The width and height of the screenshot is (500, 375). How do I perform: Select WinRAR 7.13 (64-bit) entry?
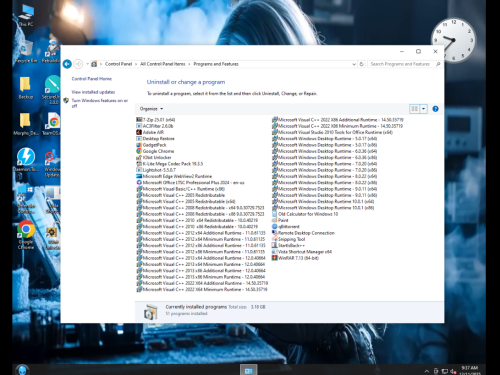pos(296,258)
